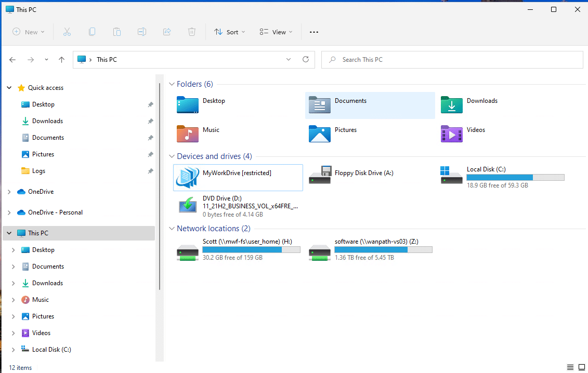Select the Floppy Disk Drive (A:) icon
Viewport: 588px width, 373px height.
click(320, 175)
